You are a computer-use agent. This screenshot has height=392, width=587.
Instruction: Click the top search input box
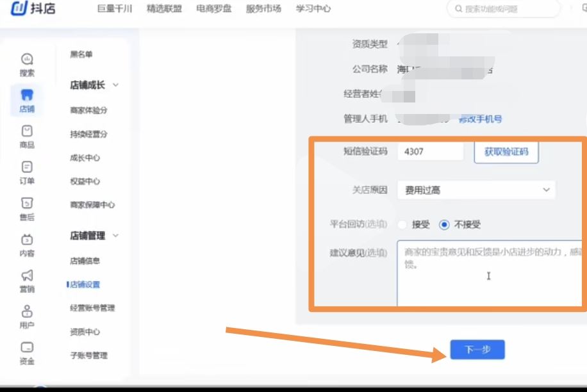[504, 8]
